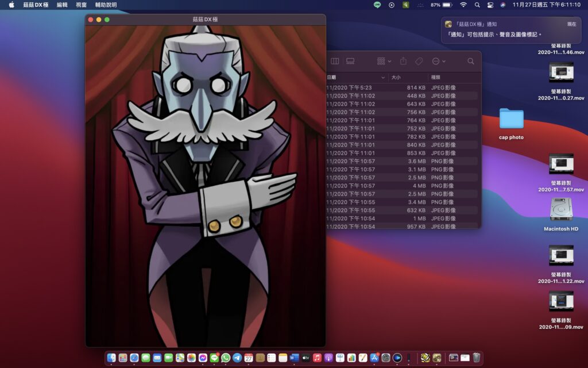Select the 782 KB JPEG file row
Viewport: 588px width, 368px height.
pyautogui.click(x=403, y=137)
